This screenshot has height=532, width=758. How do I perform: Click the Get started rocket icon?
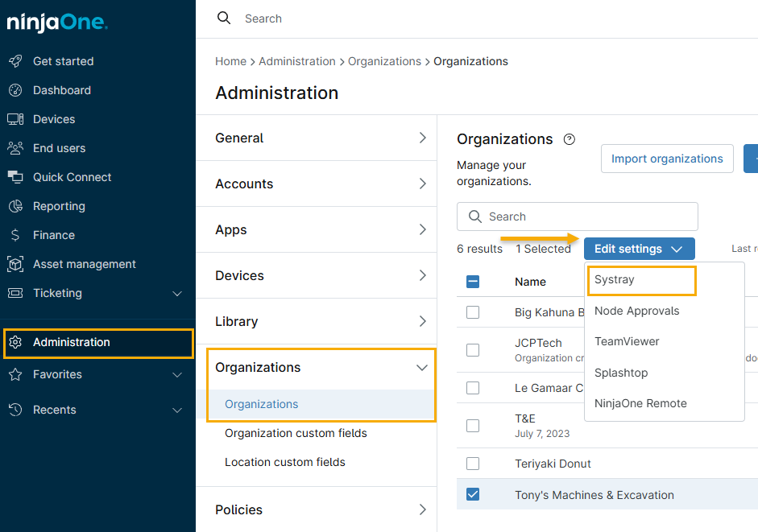(15, 61)
